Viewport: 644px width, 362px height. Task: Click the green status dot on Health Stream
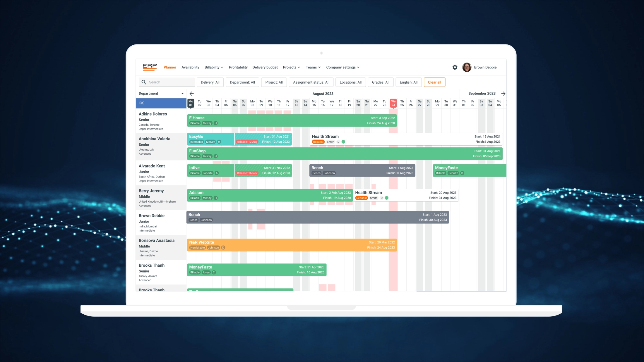pos(343,142)
